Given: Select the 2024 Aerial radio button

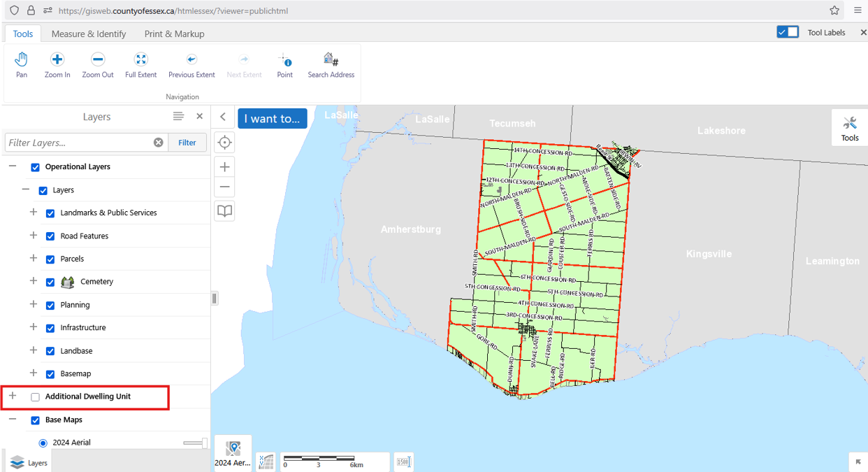Looking at the screenshot, I should [43, 442].
